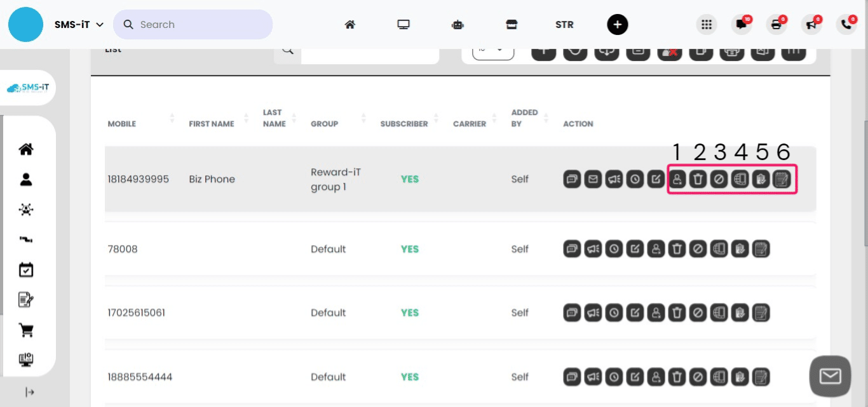
Task: Open the shopping cart icon in the sidebar
Action: (26, 330)
